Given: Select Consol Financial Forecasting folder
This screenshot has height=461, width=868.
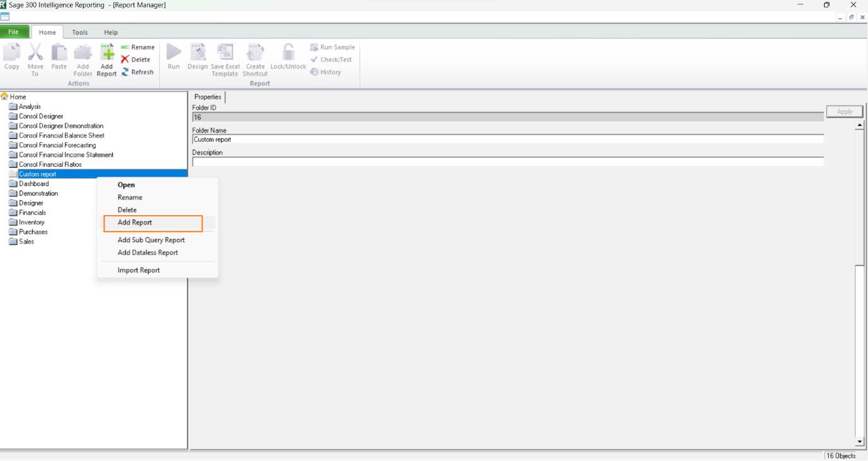Looking at the screenshot, I should point(57,145).
